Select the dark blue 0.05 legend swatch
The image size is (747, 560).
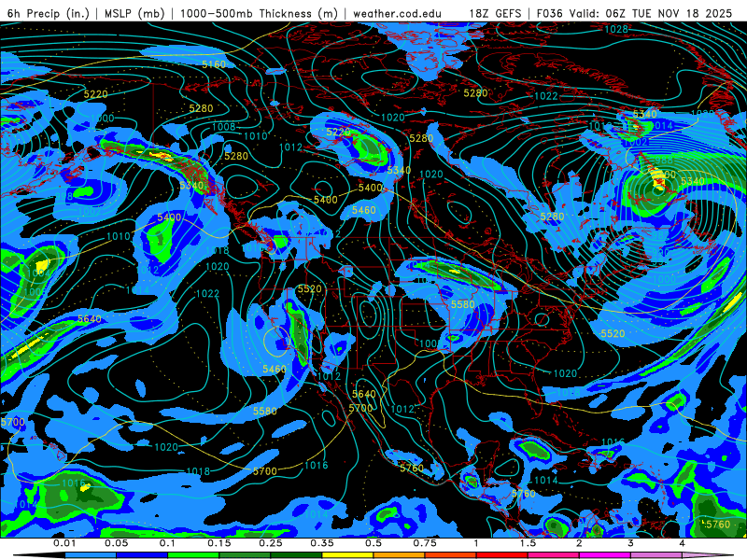tap(142, 555)
